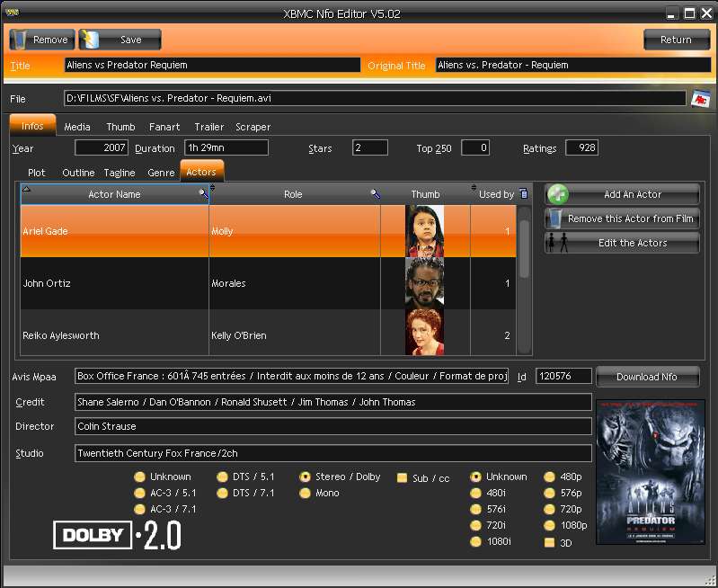718x588 pixels.
Task: Click the Return button
Action: (677, 40)
